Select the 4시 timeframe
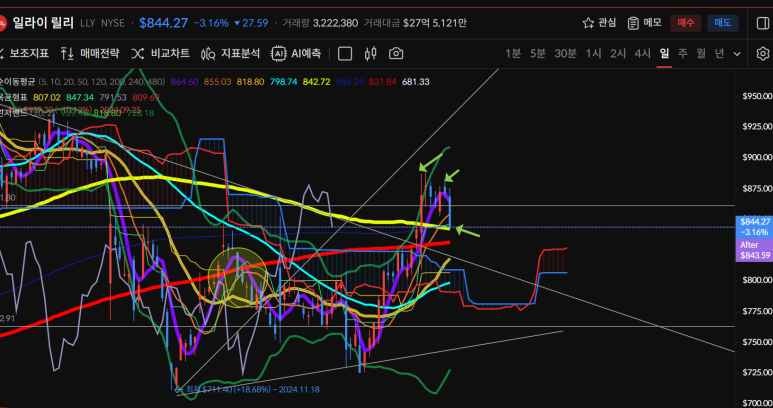The width and height of the screenshot is (773, 408). [x=643, y=53]
